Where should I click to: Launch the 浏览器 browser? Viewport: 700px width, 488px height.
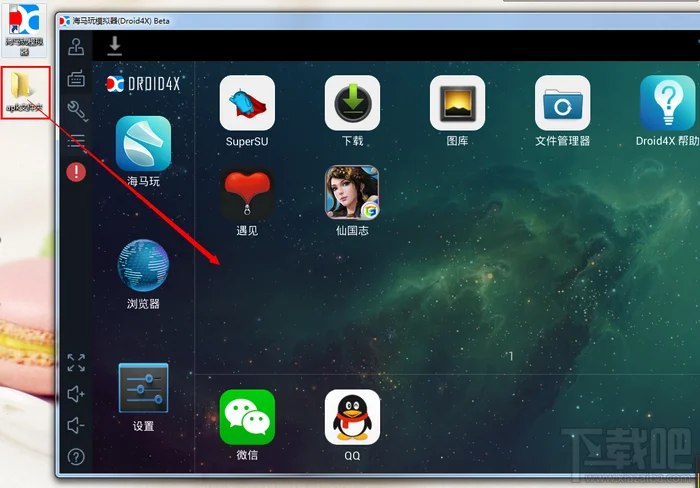click(x=143, y=266)
